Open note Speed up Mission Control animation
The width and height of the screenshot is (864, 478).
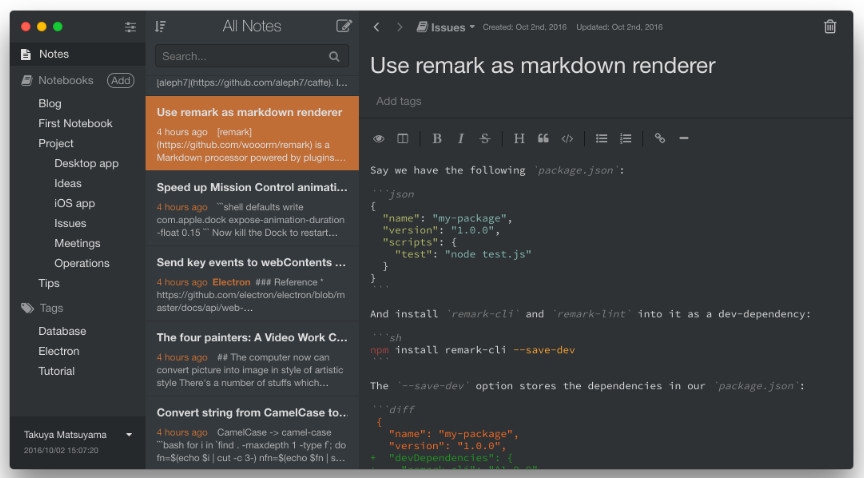coord(252,208)
